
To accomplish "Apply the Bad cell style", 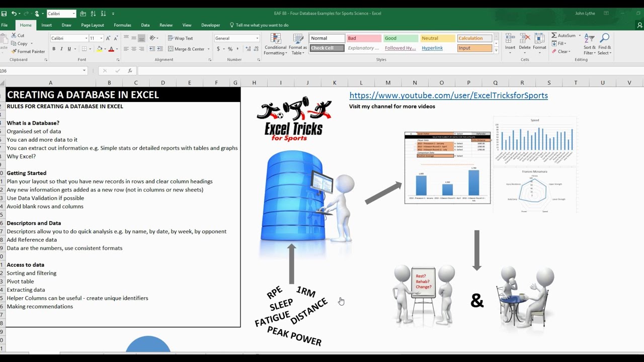I will (363, 38).
